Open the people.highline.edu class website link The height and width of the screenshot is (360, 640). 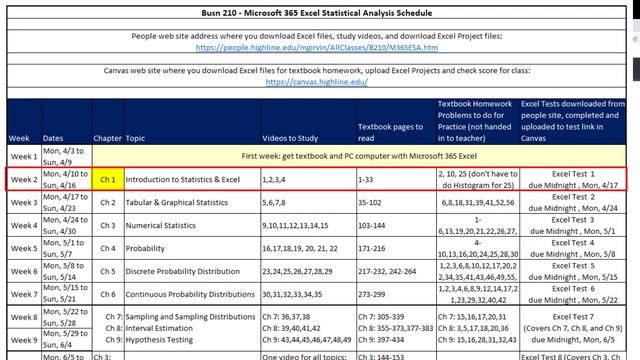316,47
